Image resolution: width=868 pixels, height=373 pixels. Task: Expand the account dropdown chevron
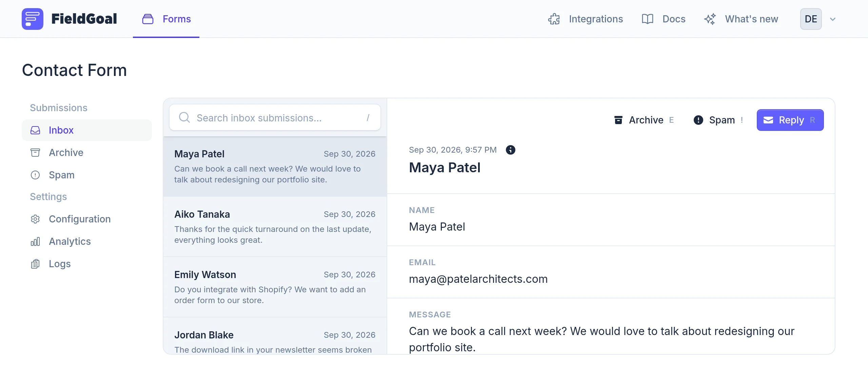(x=833, y=19)
